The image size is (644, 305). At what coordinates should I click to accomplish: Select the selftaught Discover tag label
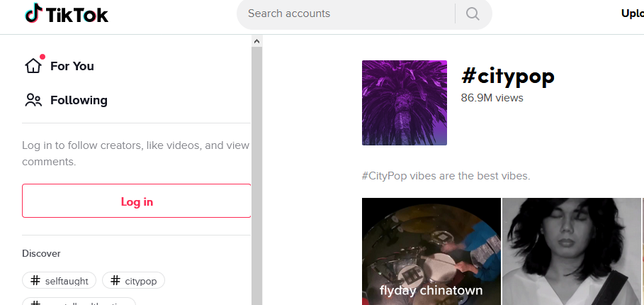[67, 281]
